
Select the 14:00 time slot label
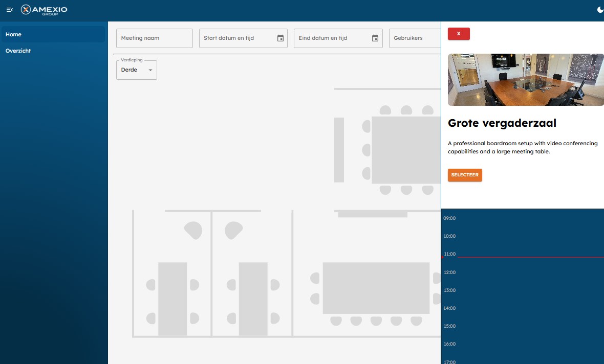[x=449, y=308]
